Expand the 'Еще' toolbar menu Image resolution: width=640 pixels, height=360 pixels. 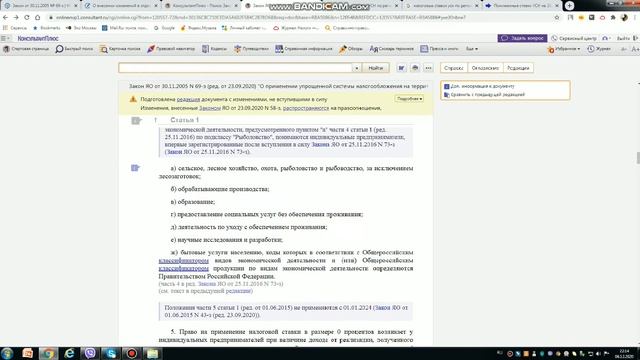[471, 49]
